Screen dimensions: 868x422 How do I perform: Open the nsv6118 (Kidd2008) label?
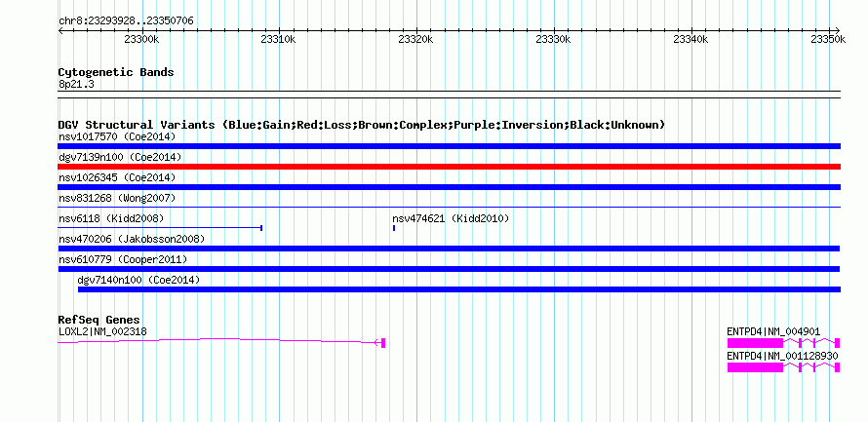tap(111, 218)
